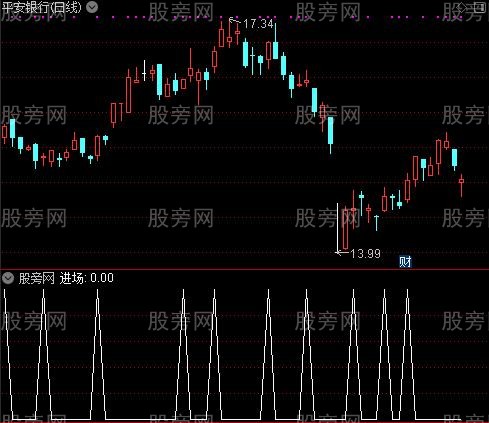This screenshot has height=423, width=489.
Task: Open the blue 财 financial marker
Action: pyautogui.click(x=405, y=262)
